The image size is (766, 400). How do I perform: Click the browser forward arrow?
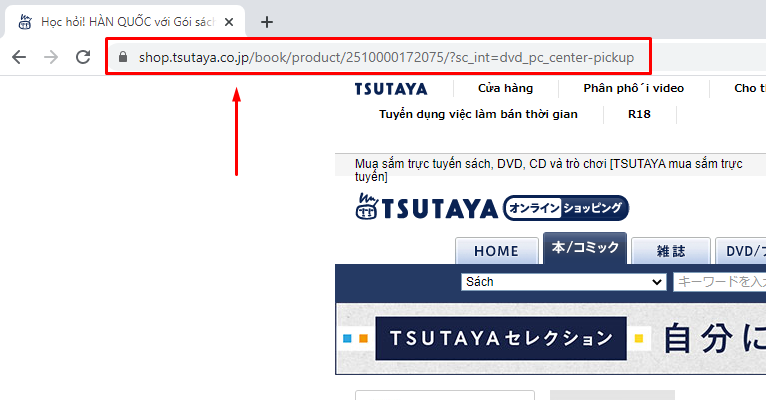51,57
